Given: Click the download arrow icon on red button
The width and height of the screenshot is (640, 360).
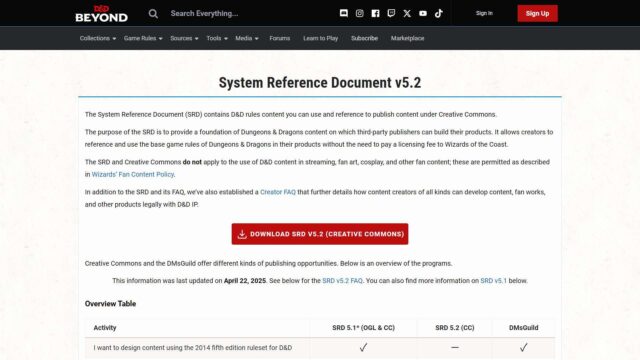Looking at the screenshot, I should (242, 234).
